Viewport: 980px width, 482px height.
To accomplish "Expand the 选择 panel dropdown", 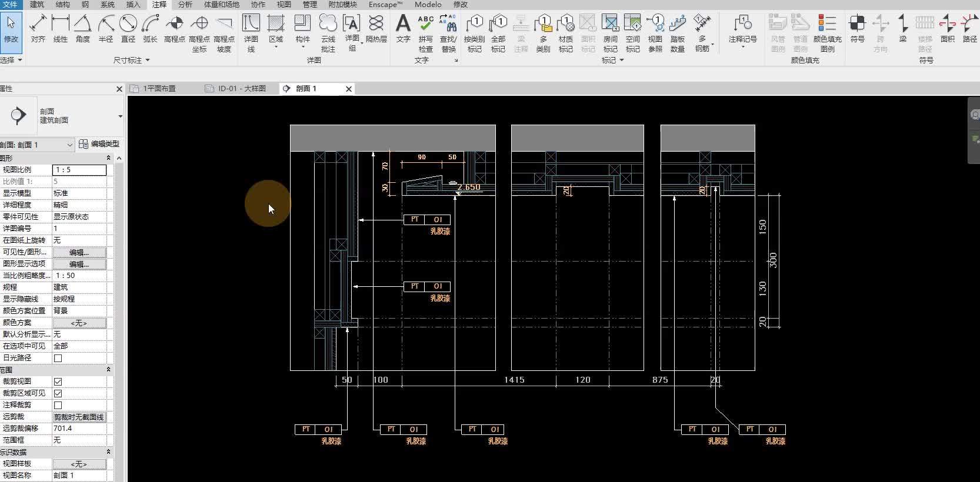I will 11,60.
